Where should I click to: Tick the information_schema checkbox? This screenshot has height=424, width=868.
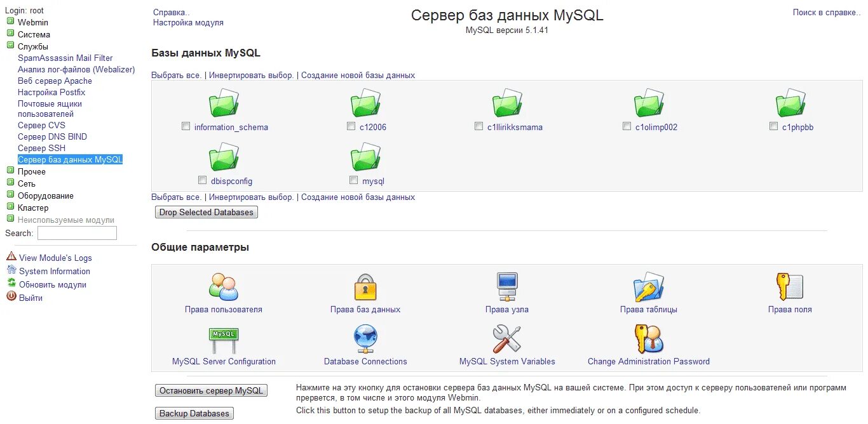pyautogui.click(x=186, y=126)
